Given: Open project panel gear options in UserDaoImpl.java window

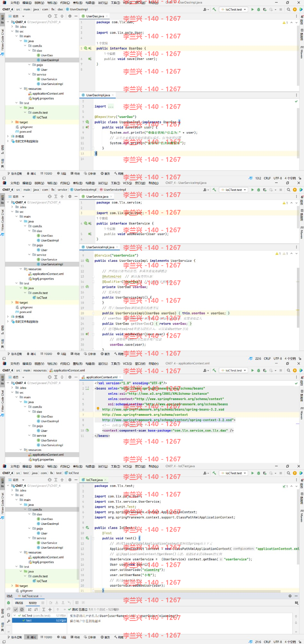Looking at the screenshot, I should (x=70, y=16).
